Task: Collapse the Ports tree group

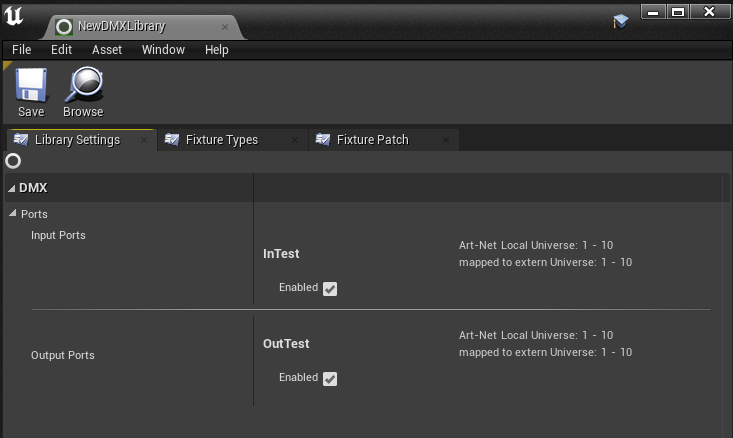Action: (x=13, y=214)
